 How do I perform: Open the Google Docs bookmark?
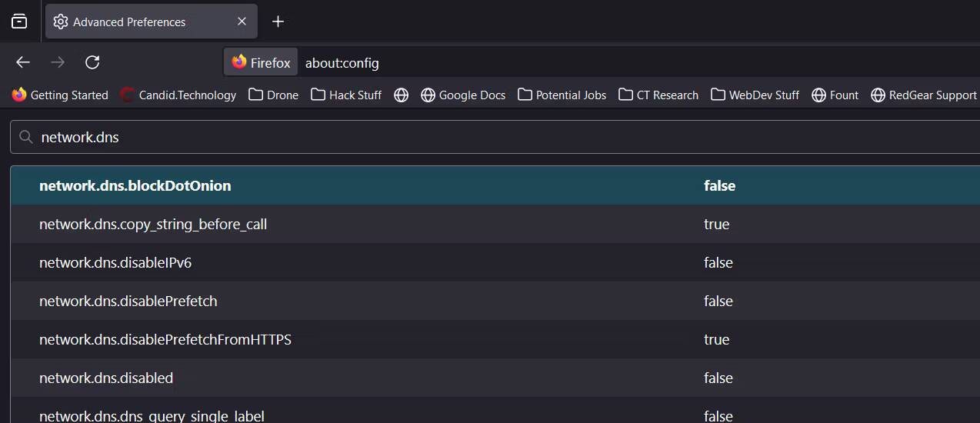[x=463, y=95]
